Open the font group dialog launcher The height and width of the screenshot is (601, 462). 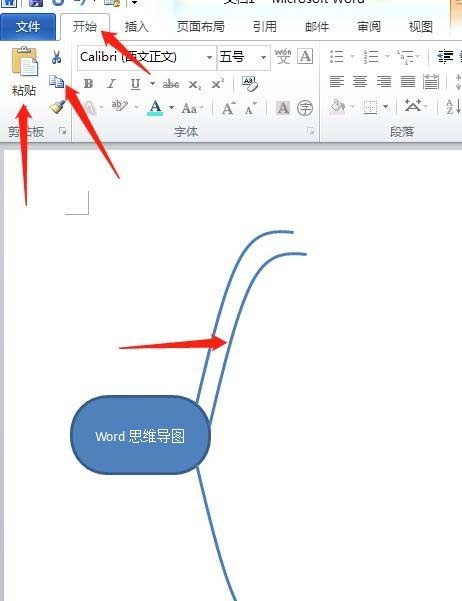point(311,131)
